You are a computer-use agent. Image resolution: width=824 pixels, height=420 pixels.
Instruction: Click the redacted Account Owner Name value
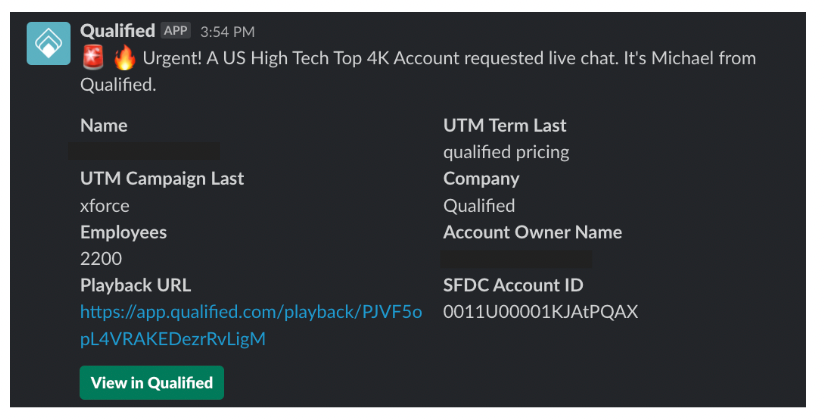point(517,259)
